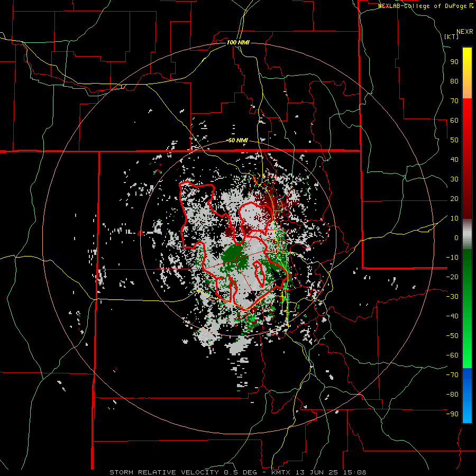Select the -30 scale label
The width and height of the screenshot is (476, 476).
point(452,297)
